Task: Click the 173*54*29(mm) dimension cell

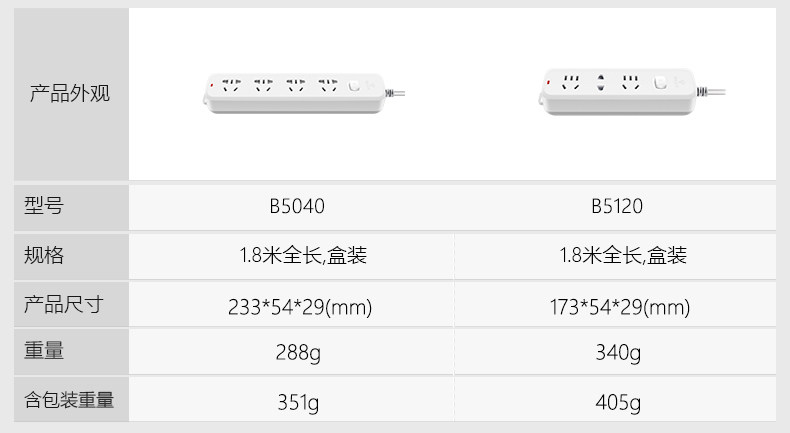Action: [620, 306]
